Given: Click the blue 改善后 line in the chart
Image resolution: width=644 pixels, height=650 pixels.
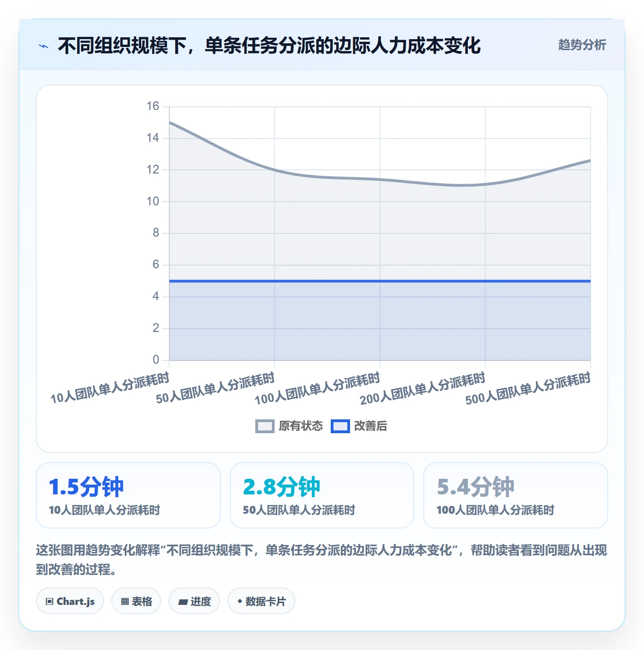Looking at the screenshot, I should [380, 281].
